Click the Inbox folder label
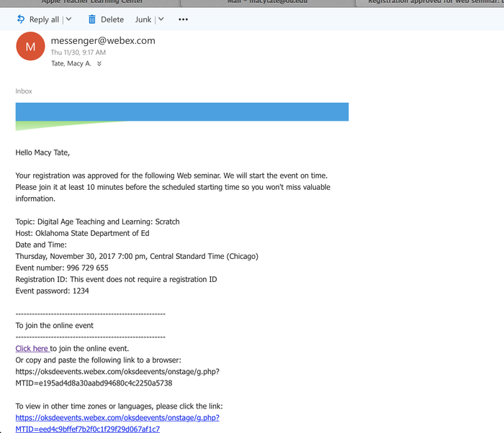This screenshot has width=504, height=433. click(24, 91)
